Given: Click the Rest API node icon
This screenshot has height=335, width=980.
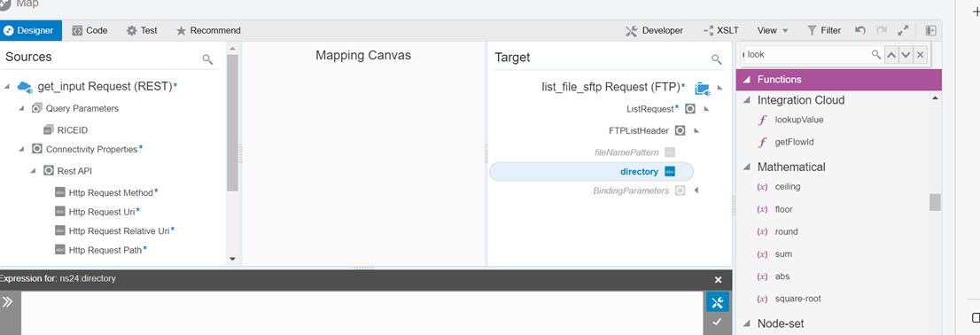Looking at the screenshot, I should tap(49, 171).
